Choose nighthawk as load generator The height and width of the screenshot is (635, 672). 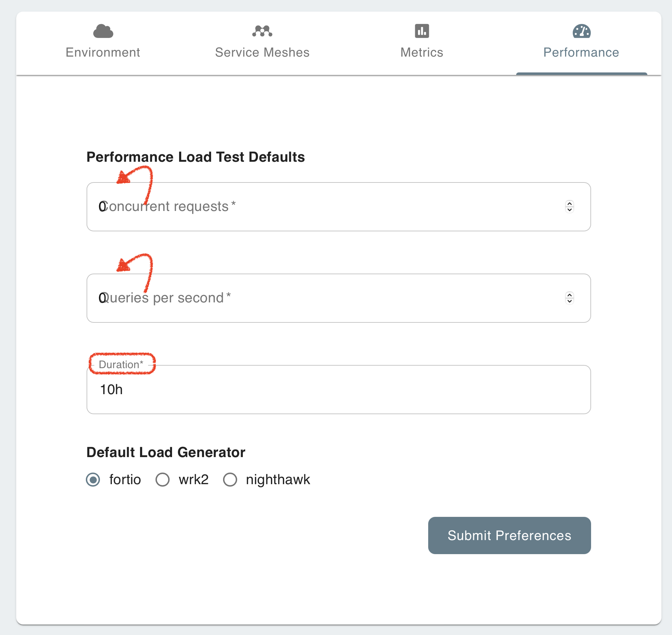pyautogui.click(x=230, y=479)
